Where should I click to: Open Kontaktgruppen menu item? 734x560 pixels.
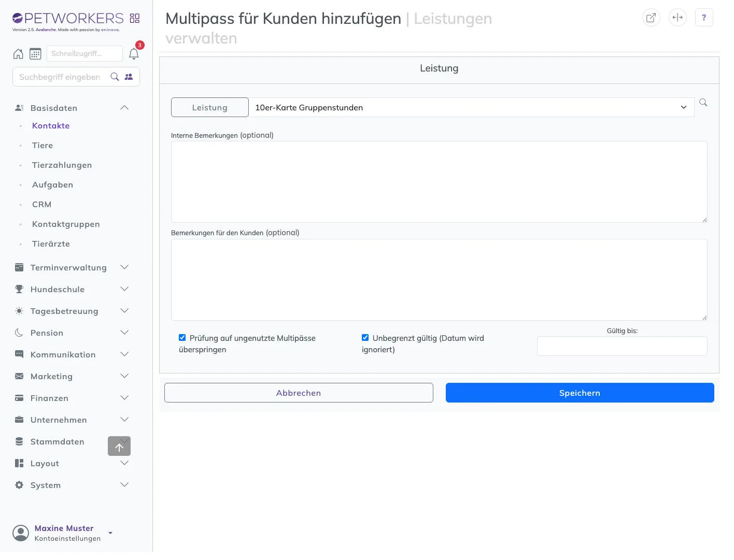[66, 224]
